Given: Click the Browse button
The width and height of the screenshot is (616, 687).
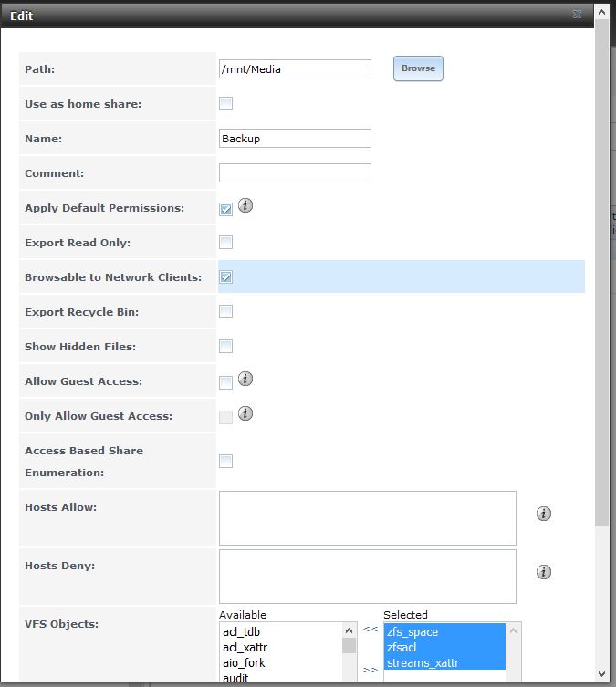Looking at the screenshot, I should point(418,68).
